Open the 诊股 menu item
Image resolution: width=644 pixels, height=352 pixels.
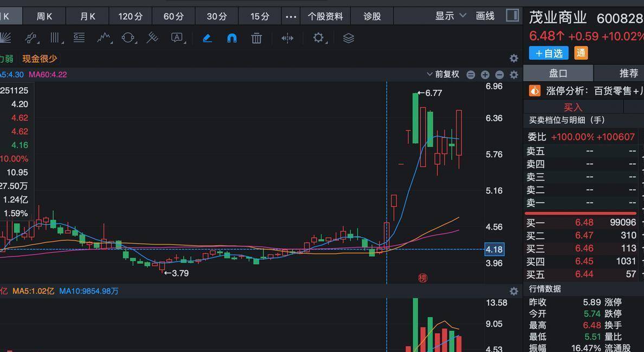[372, 16]
